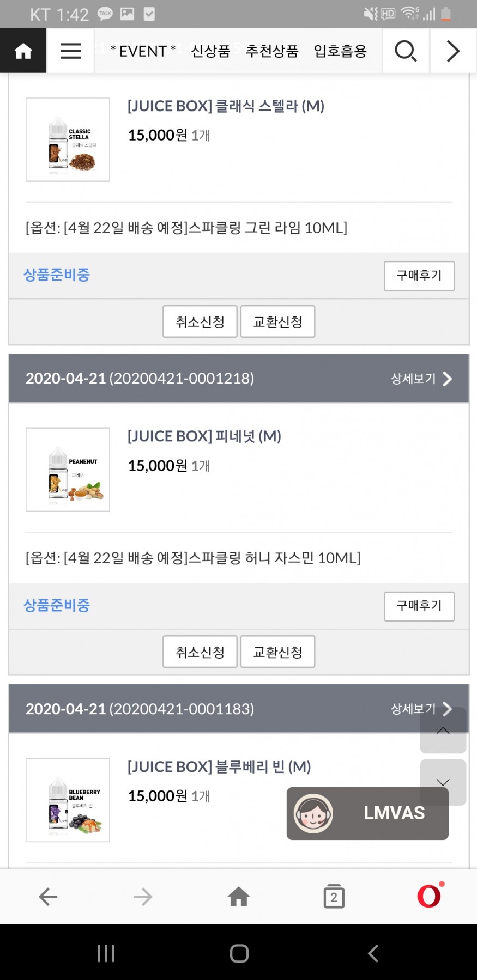This screenshot has width=477, height=980.
Task: Tap the browser home icon
Action: [x=239, y=897]
